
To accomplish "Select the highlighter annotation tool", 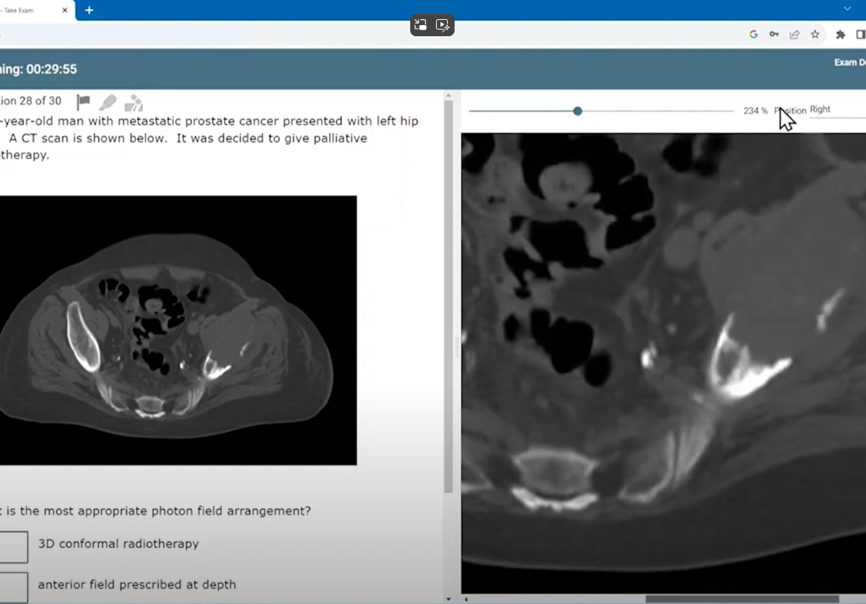I will pyautogui.click(x=108, y=101).
